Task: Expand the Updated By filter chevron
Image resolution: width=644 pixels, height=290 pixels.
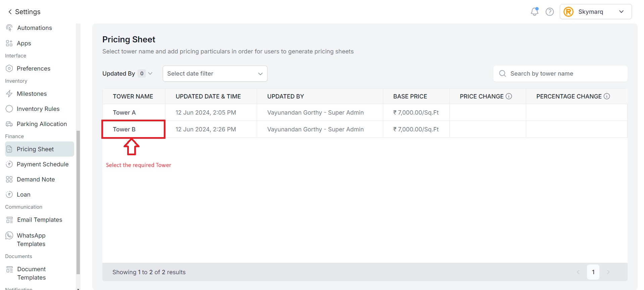Action: [150, 74]
